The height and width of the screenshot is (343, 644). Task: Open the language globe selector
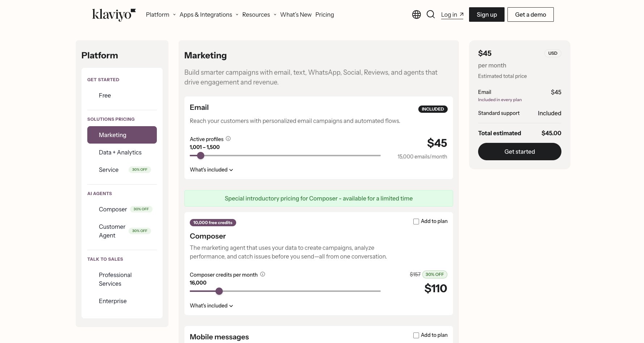pyautogui.click(x=417, y=15)
